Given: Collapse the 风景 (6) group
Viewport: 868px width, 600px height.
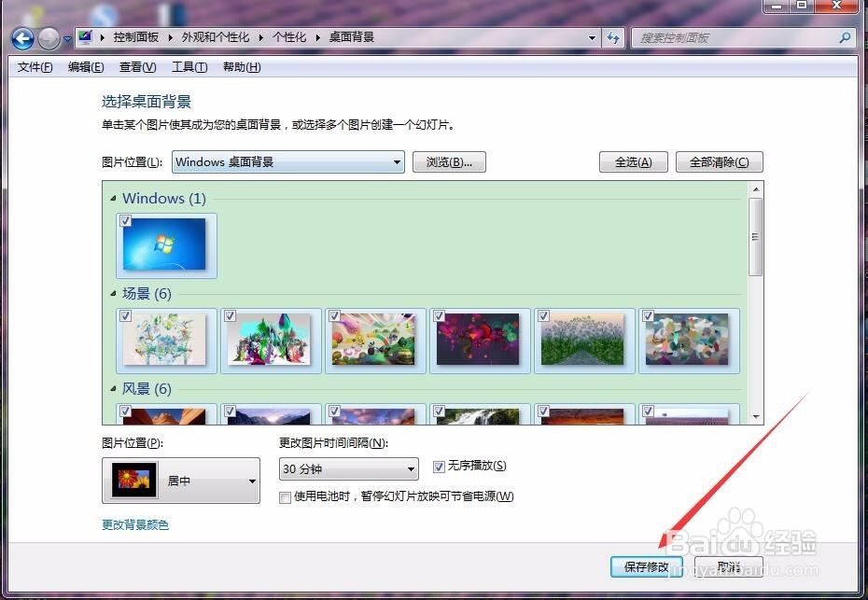Looking at the screenshot, I should click(x=114, y=388).
